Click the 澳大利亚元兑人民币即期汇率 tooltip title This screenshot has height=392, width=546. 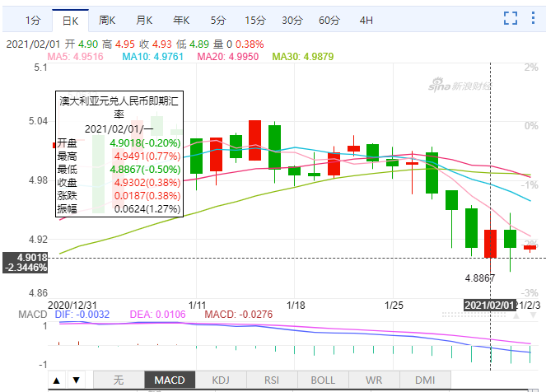(119, 108)
